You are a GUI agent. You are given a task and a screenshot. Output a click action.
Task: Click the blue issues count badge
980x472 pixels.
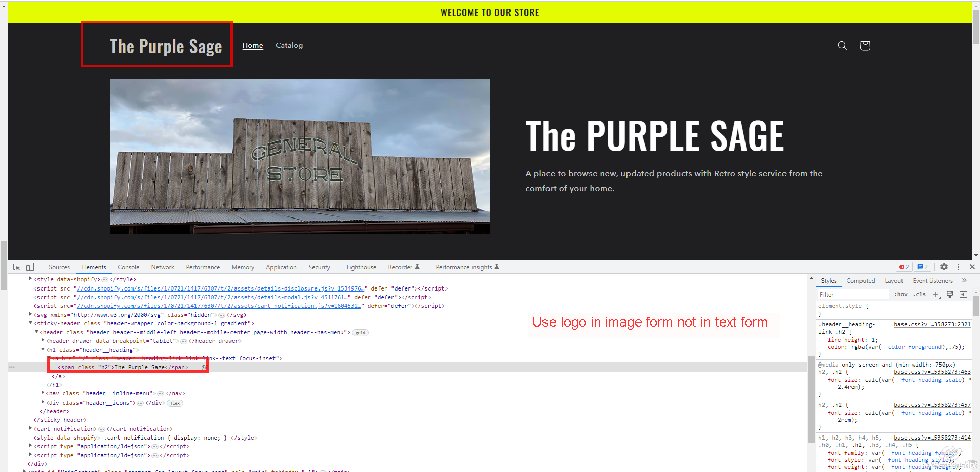pyautogui.click(x=922, y=267)
